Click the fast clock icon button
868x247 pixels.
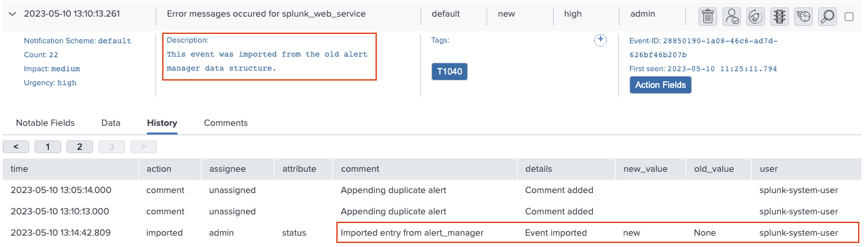pos(804,16)
